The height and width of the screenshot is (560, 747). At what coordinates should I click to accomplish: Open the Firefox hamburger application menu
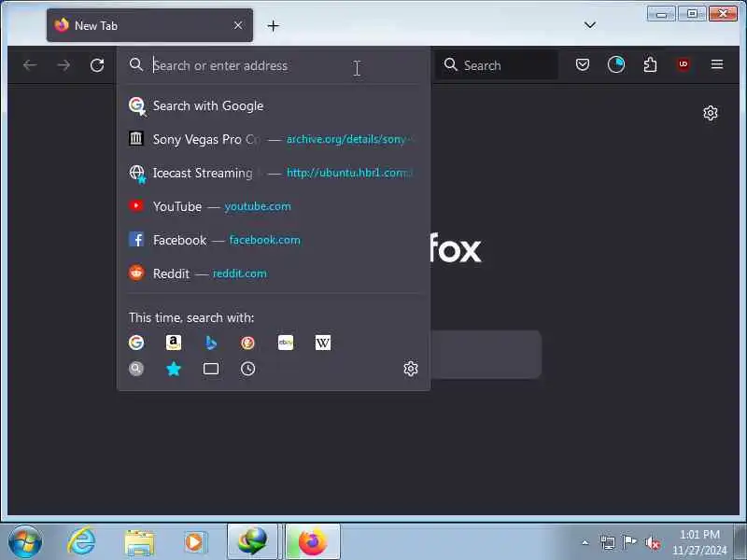pyautogui.click(x=717, y=64)
